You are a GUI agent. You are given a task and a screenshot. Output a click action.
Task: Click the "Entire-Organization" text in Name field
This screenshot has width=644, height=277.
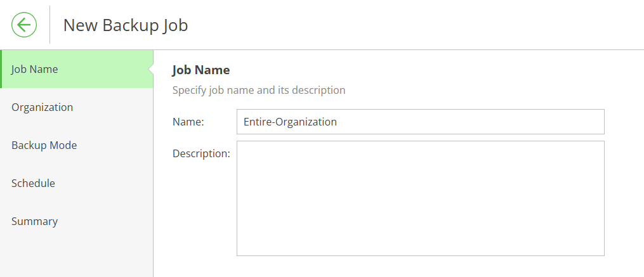pyautogui.click(x=290, y=122)
